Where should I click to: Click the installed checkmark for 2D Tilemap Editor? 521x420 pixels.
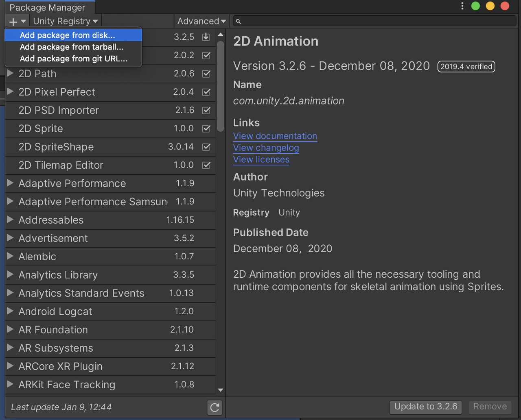tap(206, 165)
